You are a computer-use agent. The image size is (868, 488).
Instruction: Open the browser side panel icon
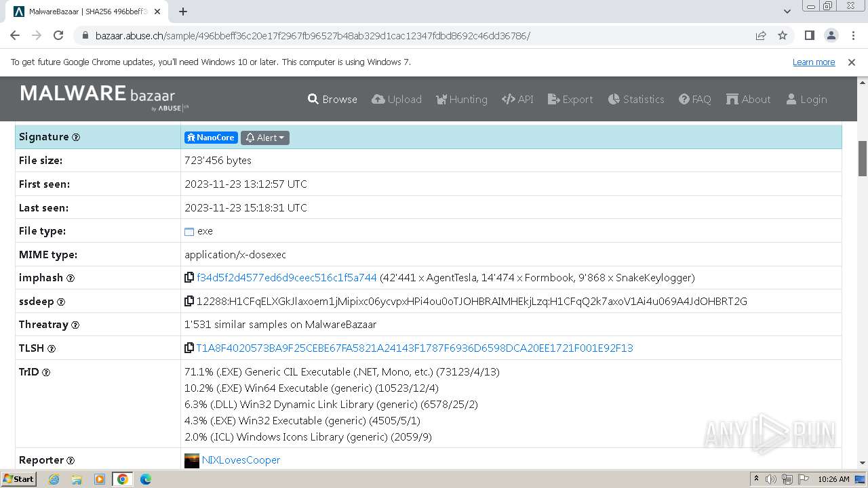[x=810, y=35]
